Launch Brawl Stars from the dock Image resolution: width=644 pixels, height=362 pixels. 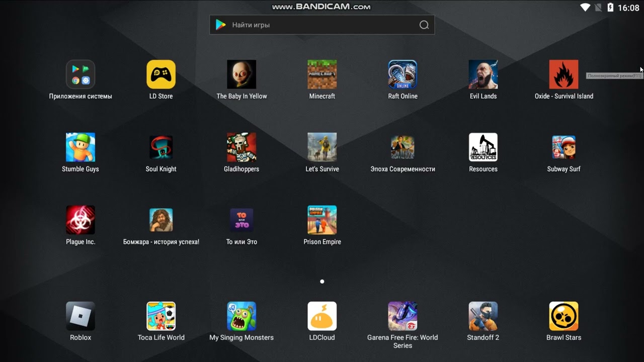point(563,316)
